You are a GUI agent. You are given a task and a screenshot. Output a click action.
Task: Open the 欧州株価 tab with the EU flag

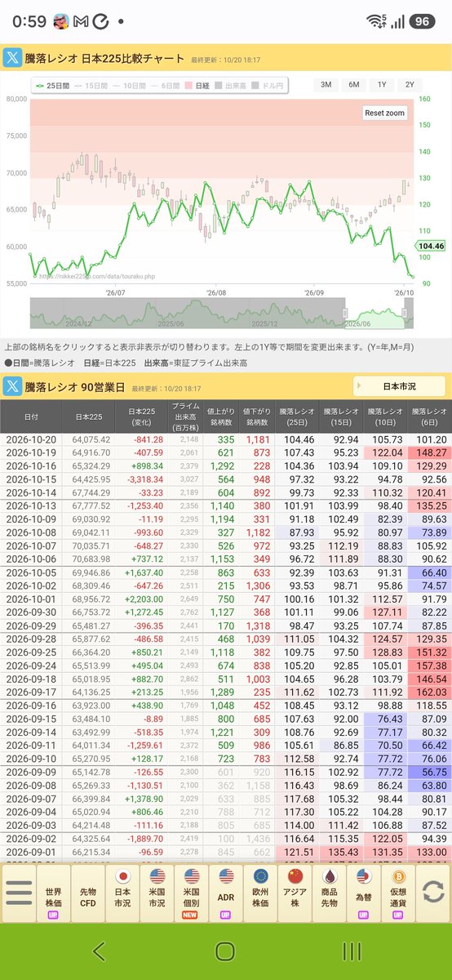coord(261,893)
